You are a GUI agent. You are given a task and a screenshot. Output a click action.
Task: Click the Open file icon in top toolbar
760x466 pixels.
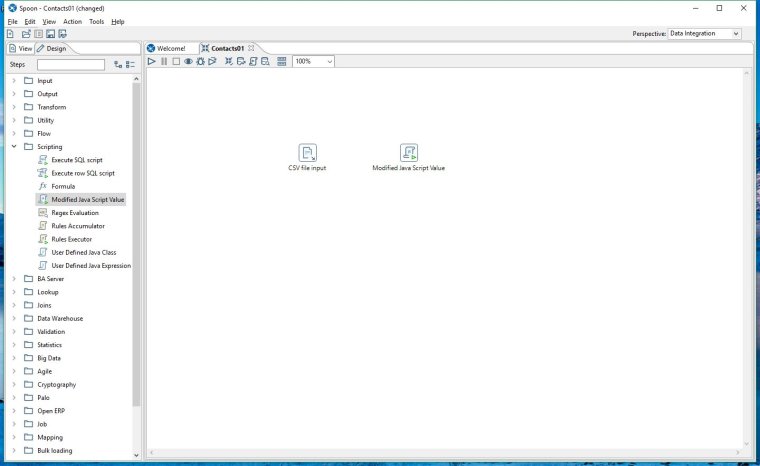pyautogui.click(x=25, y=34)
